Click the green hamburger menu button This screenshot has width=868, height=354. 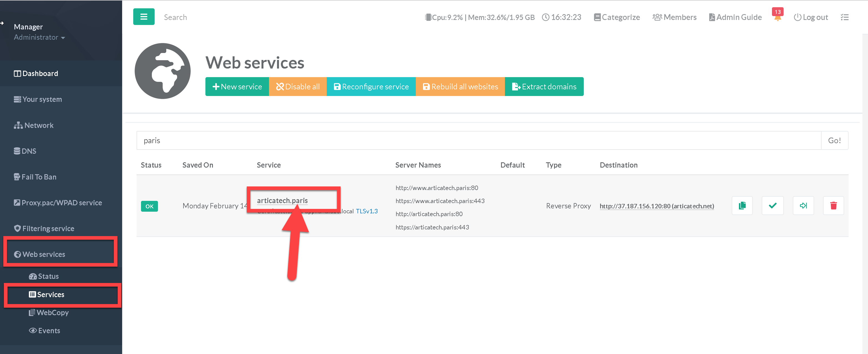coord(144,17)
